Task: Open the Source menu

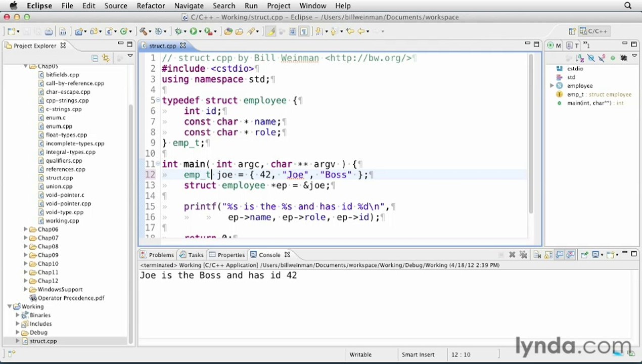Action: click(116, 6)
